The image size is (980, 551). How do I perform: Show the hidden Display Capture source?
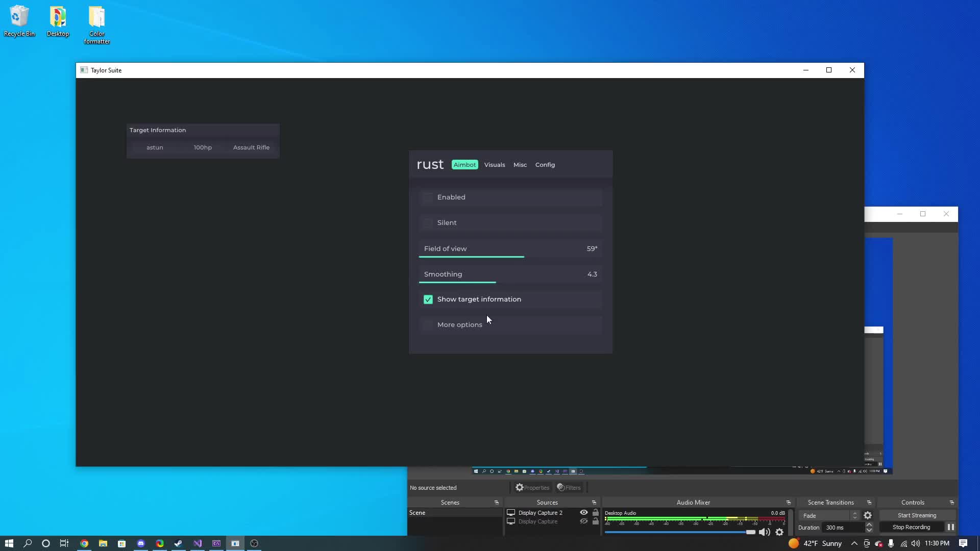[x=584, y=521]
